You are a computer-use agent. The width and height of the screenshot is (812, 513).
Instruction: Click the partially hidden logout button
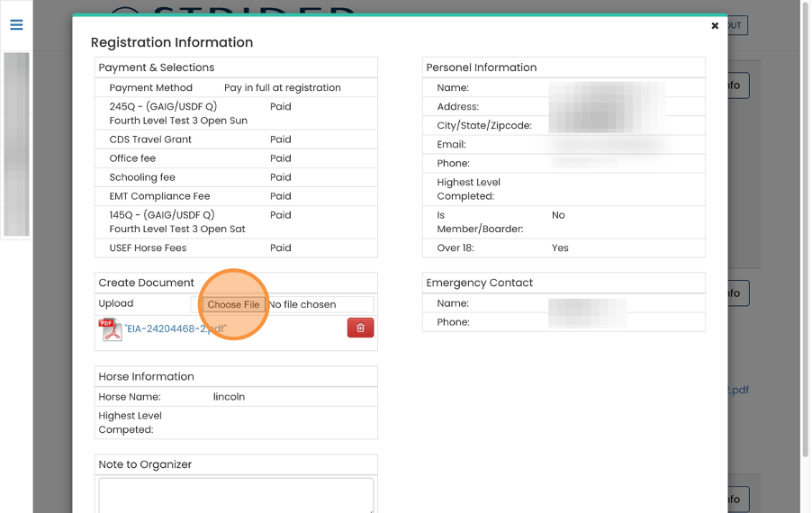[x=737, y=25]
